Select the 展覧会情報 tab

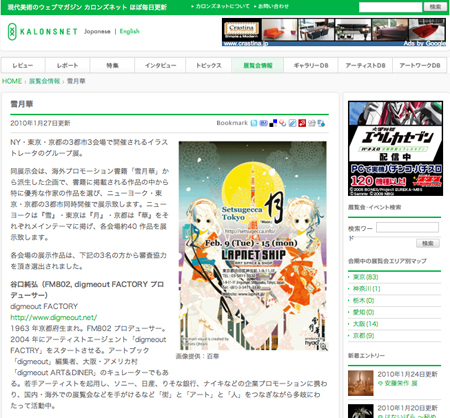pos(258,65)
